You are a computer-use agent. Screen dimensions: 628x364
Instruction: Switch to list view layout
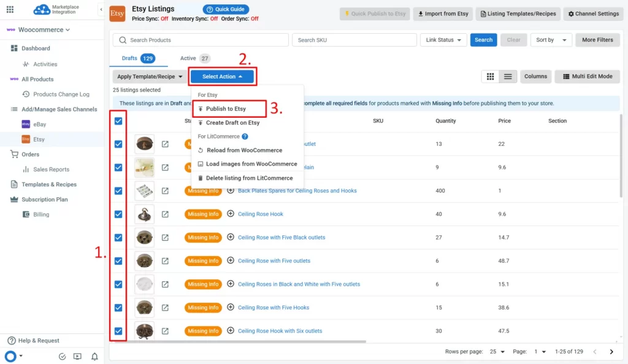point(507,76)
